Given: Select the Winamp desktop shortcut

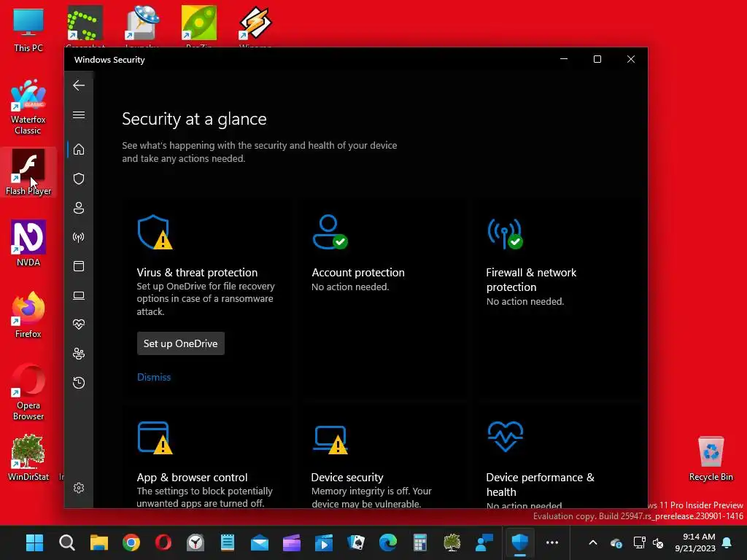Looking at the screenshot, I should pos(255,27).
